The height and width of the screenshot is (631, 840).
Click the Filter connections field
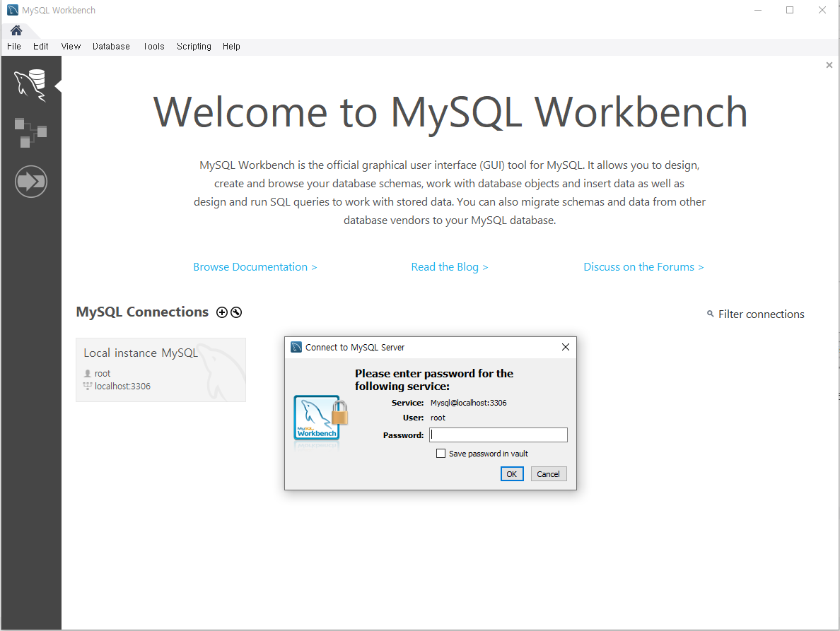[761, 314]
